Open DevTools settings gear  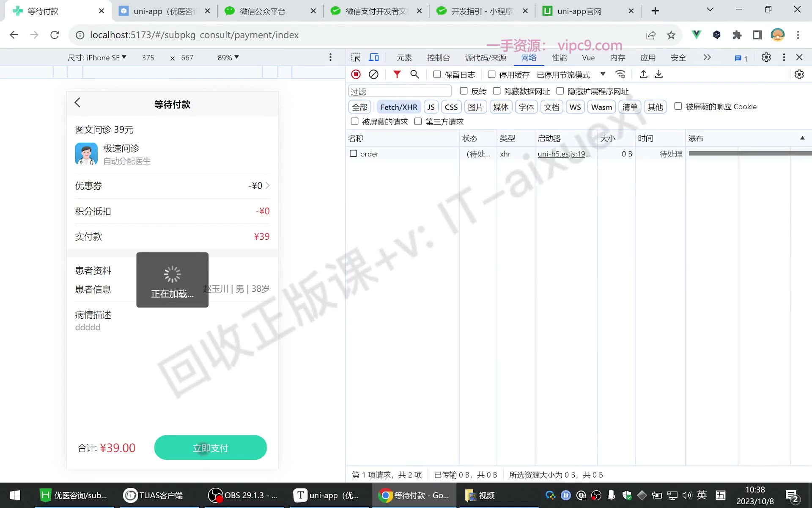(766, 57)
